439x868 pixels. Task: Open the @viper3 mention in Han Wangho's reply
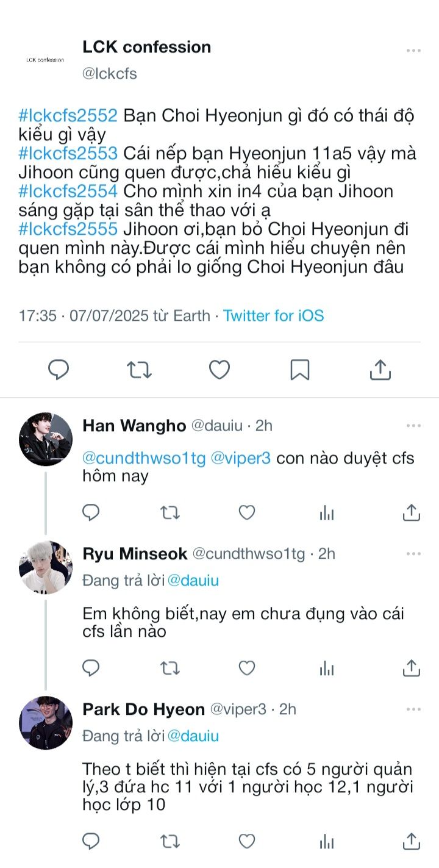click(x=240, y=458)
